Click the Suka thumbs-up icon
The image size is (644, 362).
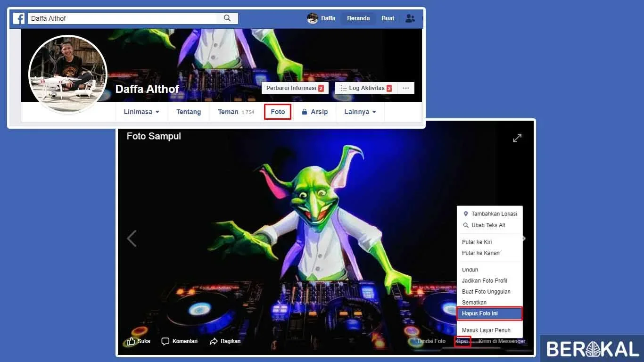point(131,341)
